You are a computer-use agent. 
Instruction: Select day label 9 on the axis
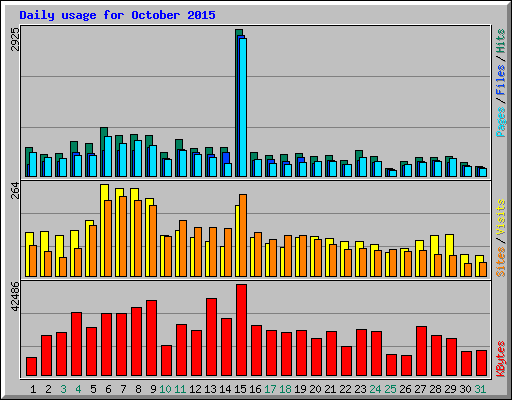[x=153, y=389]
